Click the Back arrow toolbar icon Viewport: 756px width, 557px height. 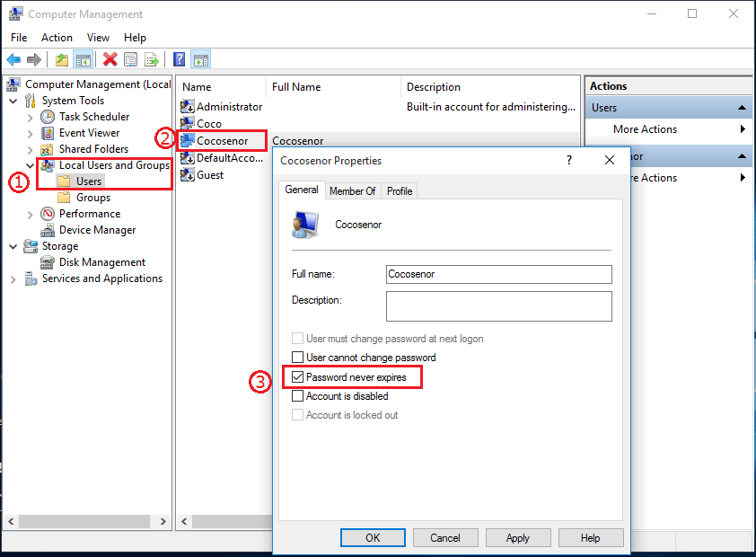tap(13, 60)
